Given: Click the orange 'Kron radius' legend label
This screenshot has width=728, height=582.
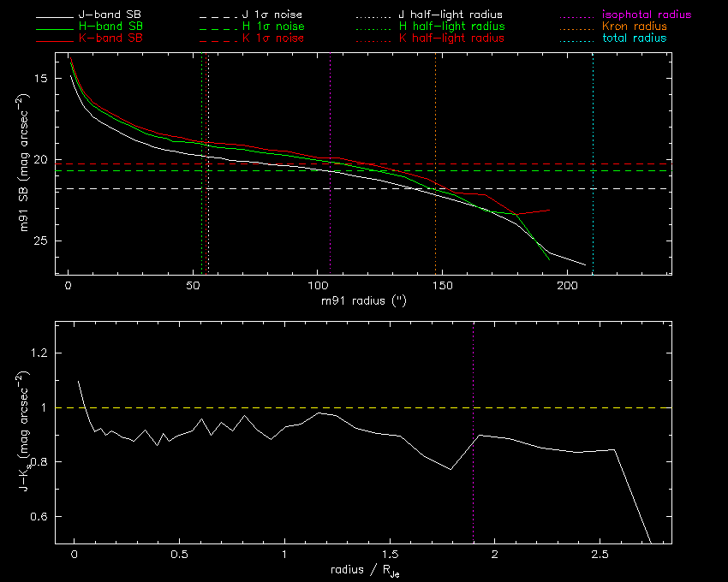Looking at the screenshot, I should coord(634,27).
